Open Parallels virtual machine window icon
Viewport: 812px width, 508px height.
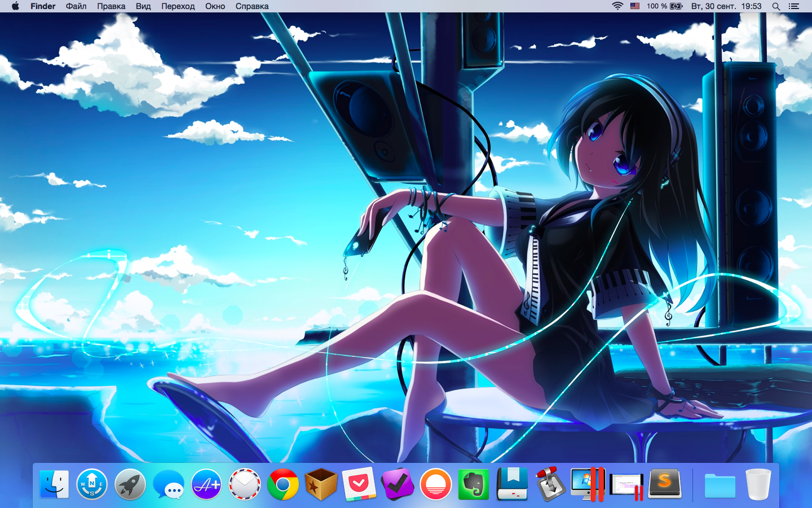click(626, 487)
